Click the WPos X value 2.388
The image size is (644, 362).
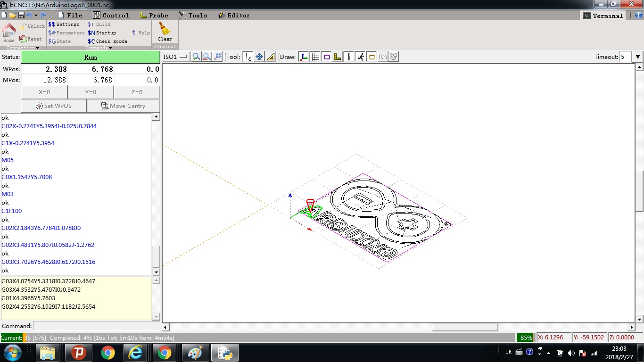(x=44, y=69)
